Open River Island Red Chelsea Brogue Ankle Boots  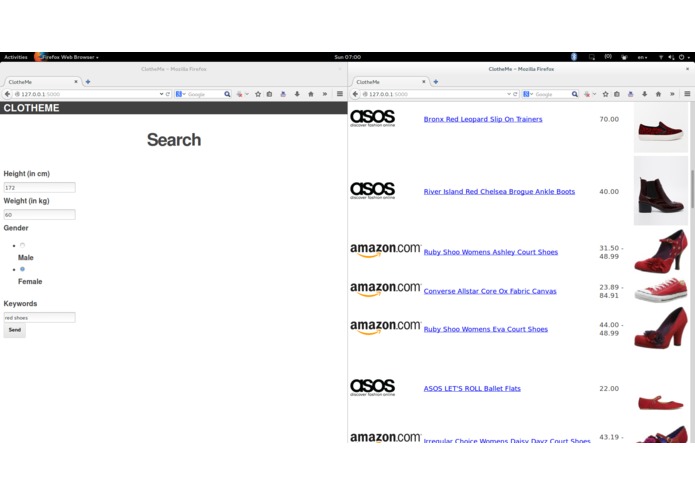pos(499,192)
